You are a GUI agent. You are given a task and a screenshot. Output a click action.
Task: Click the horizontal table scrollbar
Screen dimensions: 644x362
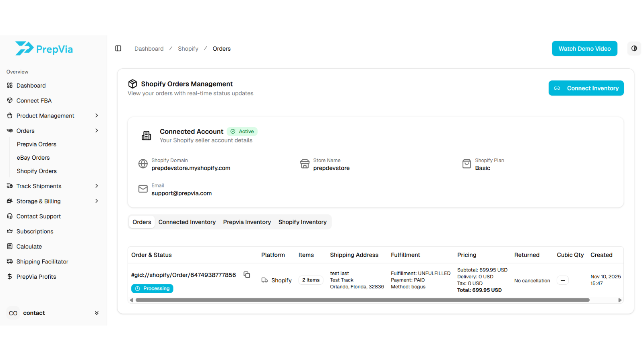(363, 300)
